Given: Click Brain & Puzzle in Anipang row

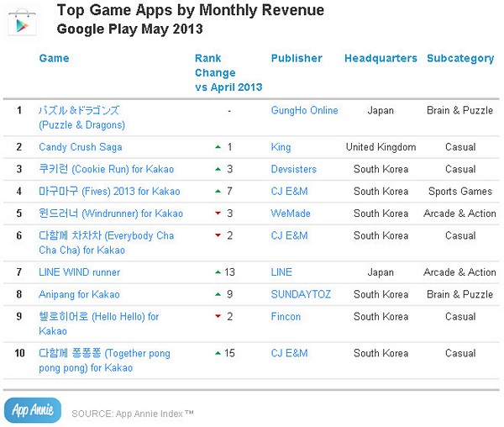Looking at the screenshot, I should 460,294.
